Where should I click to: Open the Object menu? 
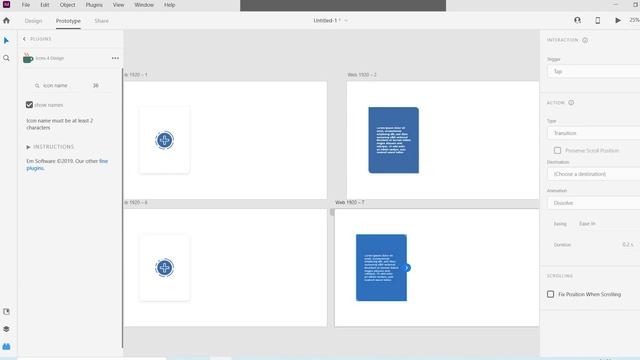(x=67, y=5)
